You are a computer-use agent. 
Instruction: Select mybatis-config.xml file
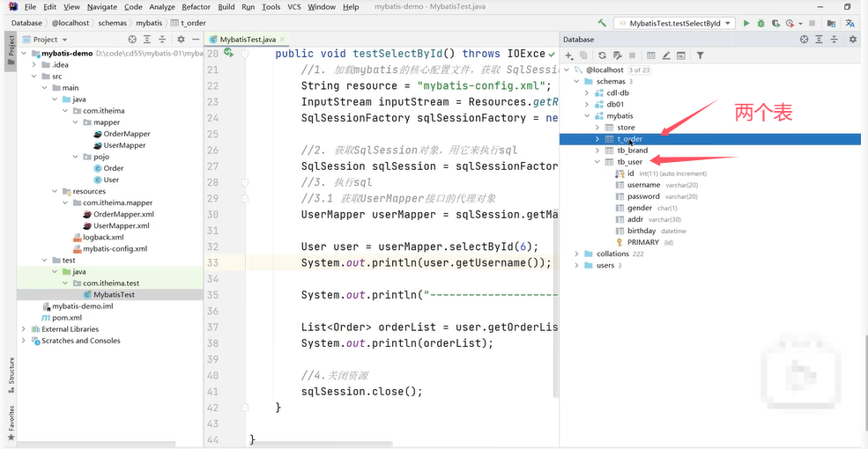[x=115, y=249]
